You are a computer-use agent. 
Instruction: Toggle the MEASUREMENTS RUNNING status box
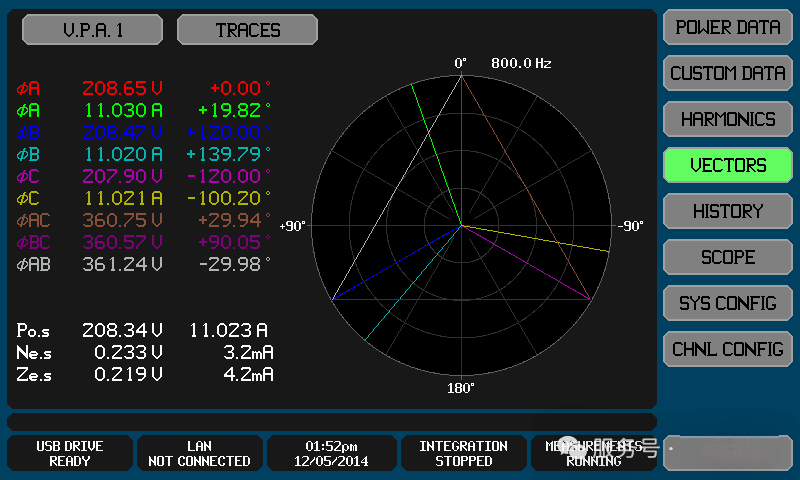(594, 453)
